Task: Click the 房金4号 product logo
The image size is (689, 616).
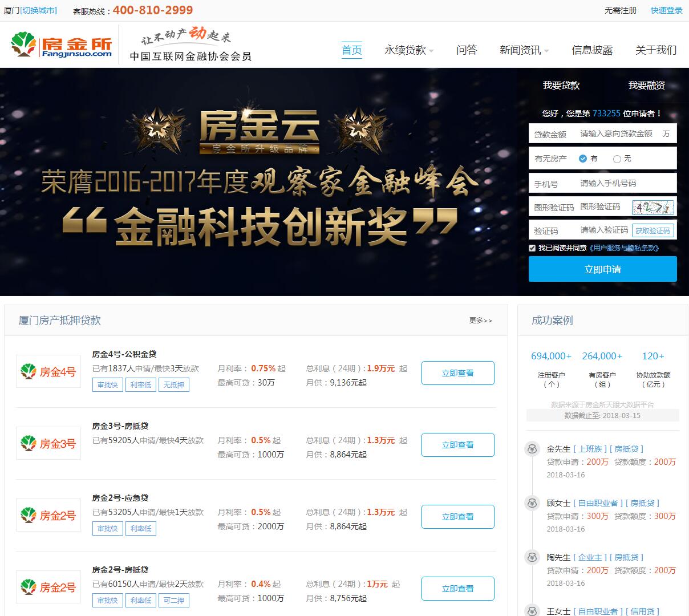Action: click(x=48, y=372)
